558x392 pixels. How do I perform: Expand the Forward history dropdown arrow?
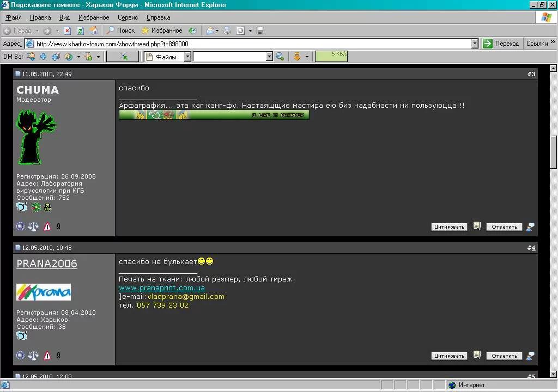tap(57, 31)
